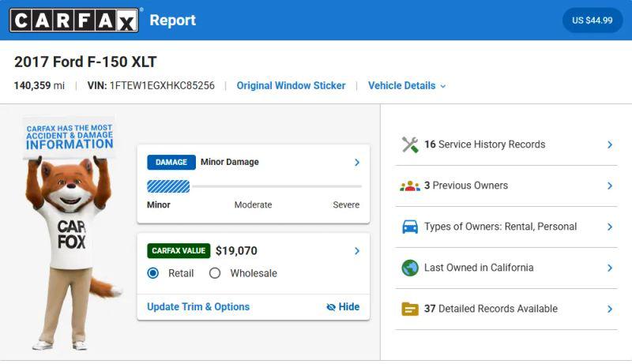Click the 16 Service History Records text

tap(484, 144)
